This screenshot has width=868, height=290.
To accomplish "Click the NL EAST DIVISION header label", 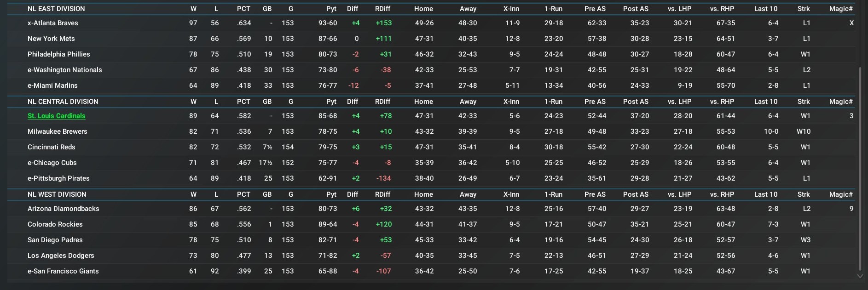I will click(x=56, y=9).
